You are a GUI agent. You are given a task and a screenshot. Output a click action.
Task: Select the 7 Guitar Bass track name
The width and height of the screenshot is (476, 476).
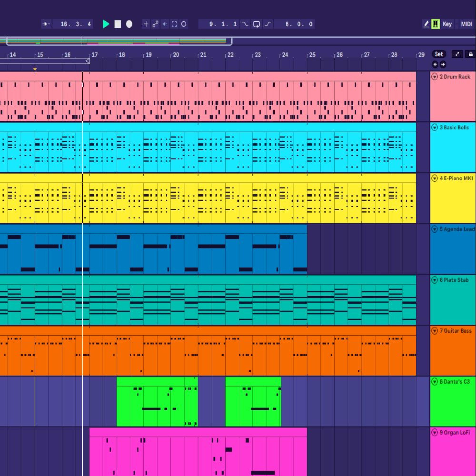(x=456, y=331)
